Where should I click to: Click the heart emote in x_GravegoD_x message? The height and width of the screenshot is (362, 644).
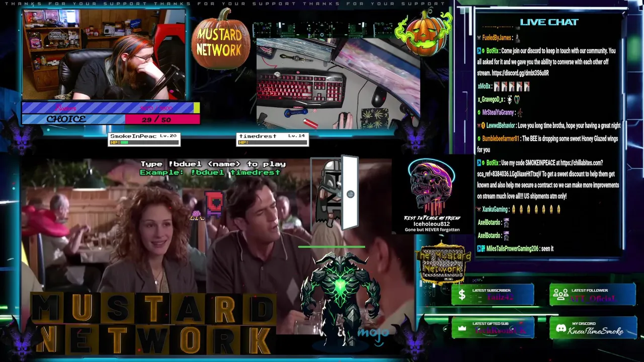click(517, 100)
